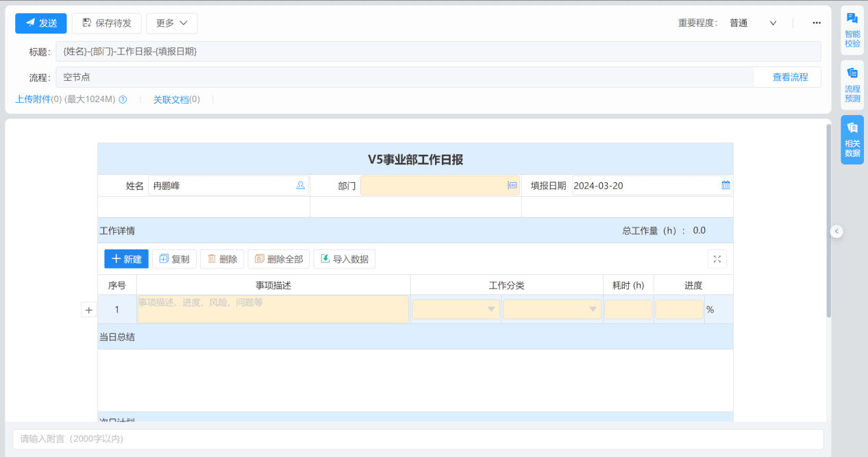This screenshot has width=868, height=457.
Task: Click the department picker icon in 部门 field
Action: tap(512, 186)
